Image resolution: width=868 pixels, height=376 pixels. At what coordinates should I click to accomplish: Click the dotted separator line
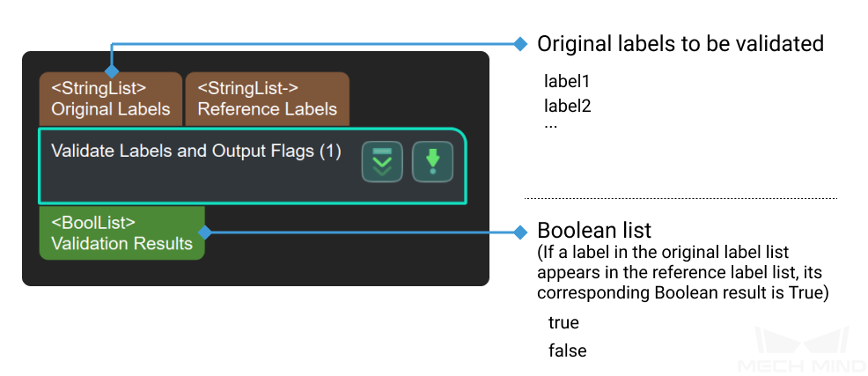[x=680, y=198]
